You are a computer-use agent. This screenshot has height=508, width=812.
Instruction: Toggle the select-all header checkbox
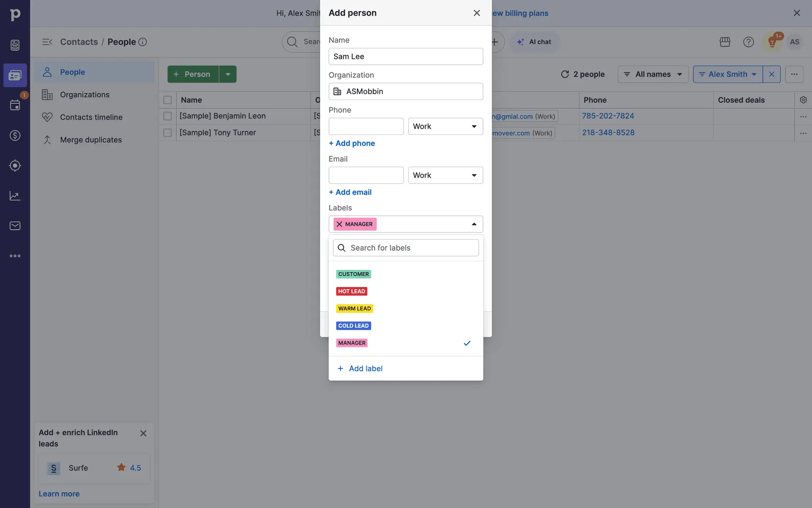click(167, 100)
